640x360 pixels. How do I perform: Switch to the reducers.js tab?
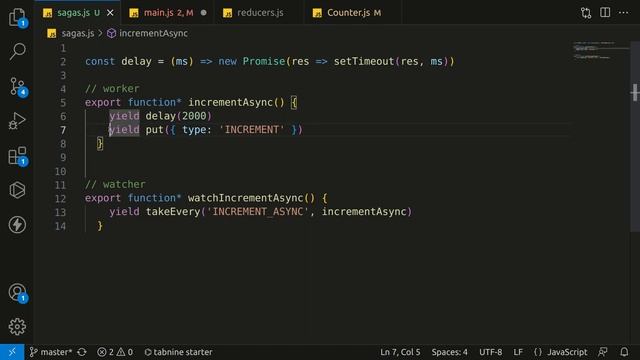pyautogui.click(x=260, y=13)
